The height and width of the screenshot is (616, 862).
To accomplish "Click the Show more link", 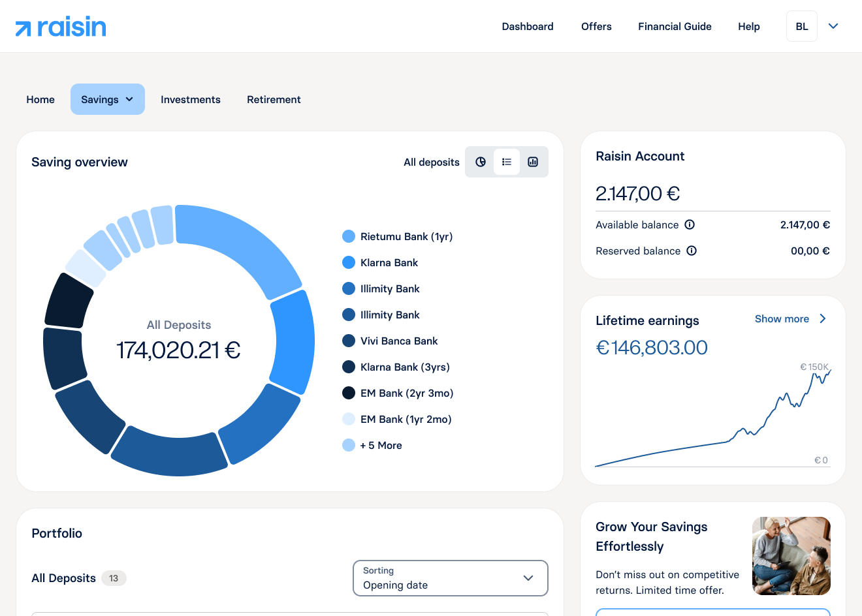I will tap(782, 318).
